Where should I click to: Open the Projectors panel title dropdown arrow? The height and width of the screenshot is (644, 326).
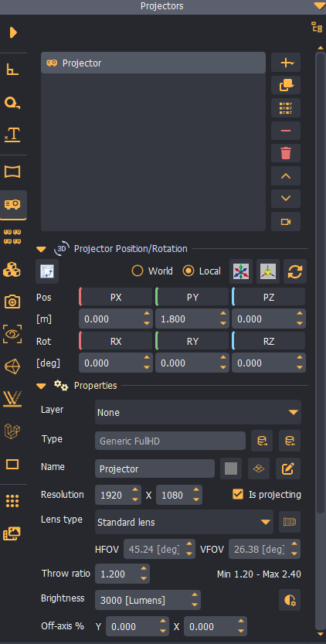click(x=319, y=5)
